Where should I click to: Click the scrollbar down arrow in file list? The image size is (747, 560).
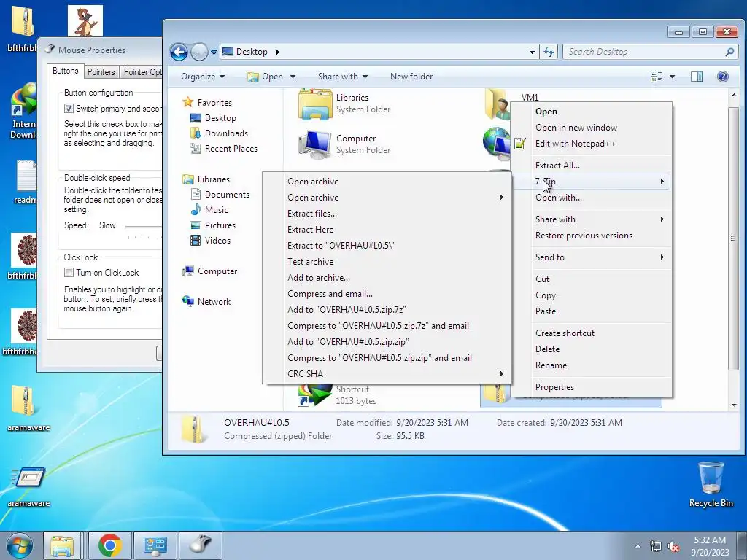(x=734, y=405)
